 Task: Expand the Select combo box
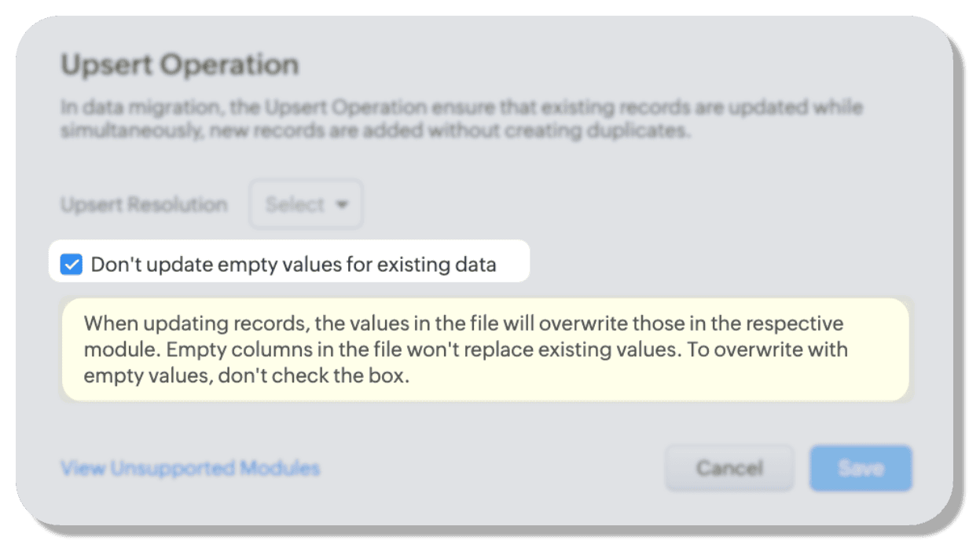[x=306, y=205]
